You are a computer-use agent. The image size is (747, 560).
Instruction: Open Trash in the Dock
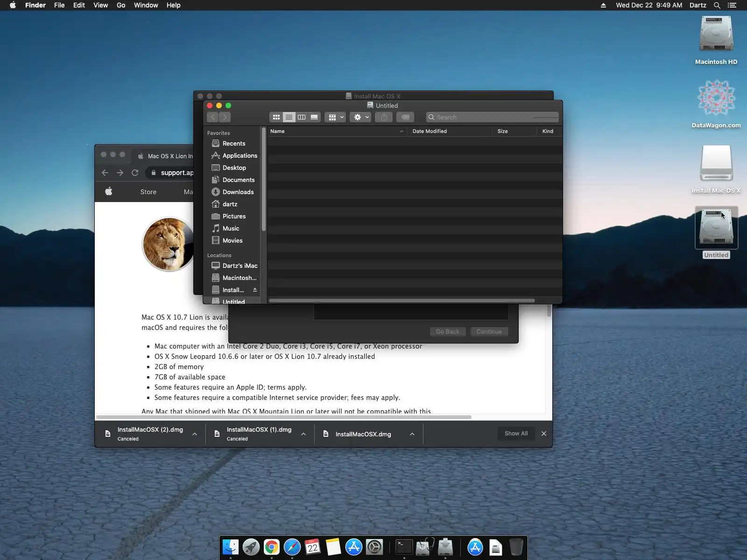(516, 547)
